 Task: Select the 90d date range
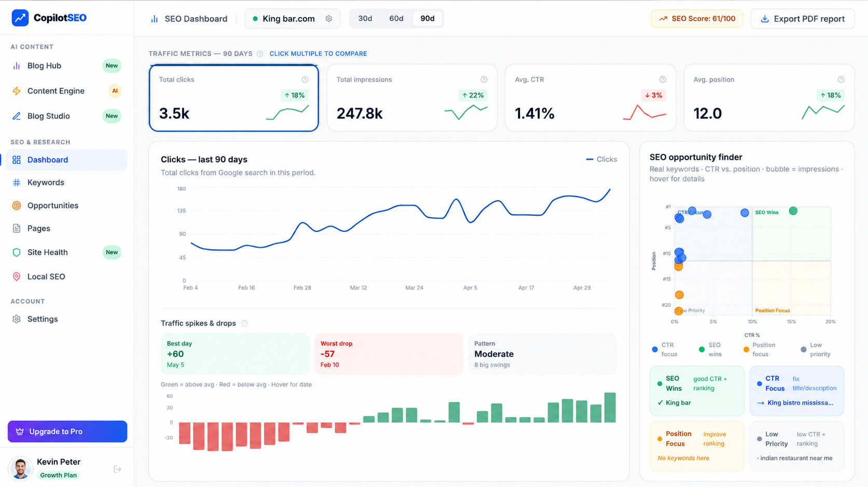point(427,19)
